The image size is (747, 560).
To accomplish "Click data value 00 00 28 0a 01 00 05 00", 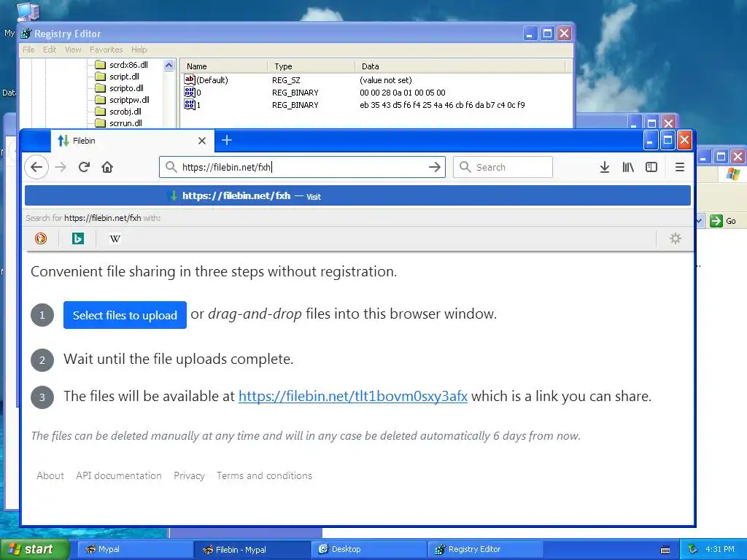I will pyautogui.click(x=403, y=93).
